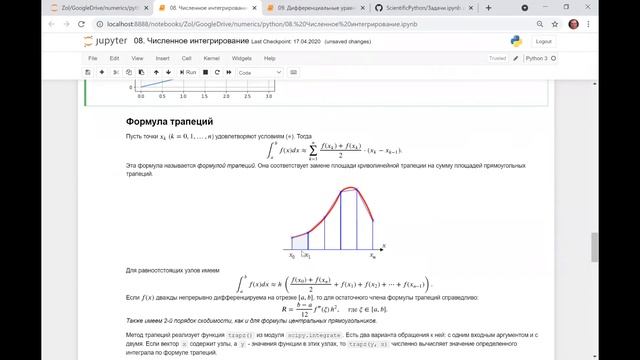Close the 08. Численное интегрирование tab
Viewport: 640px width, 360px height.
pyautogui.click(x=254, y=8)
